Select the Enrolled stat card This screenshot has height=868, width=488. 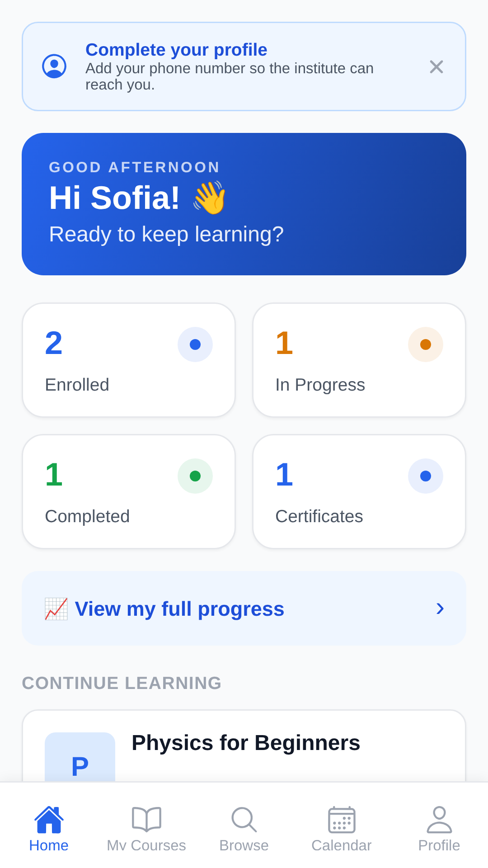point(129,360)
